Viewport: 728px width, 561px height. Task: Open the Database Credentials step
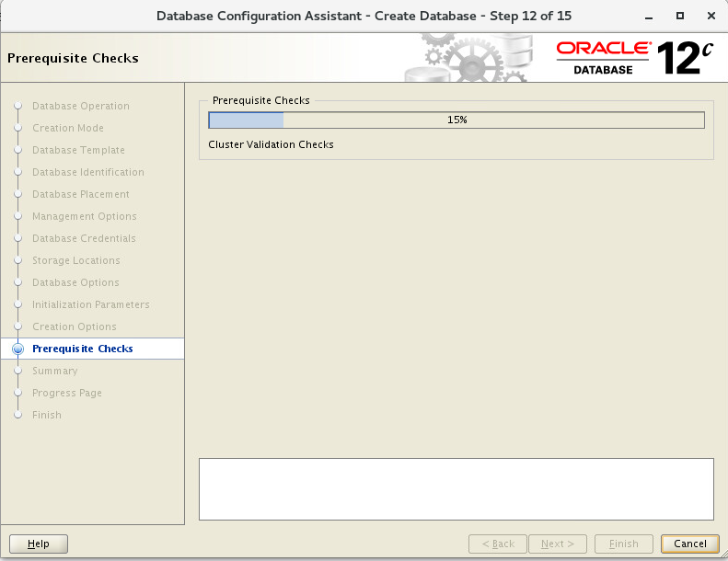(x=84, y=238)
